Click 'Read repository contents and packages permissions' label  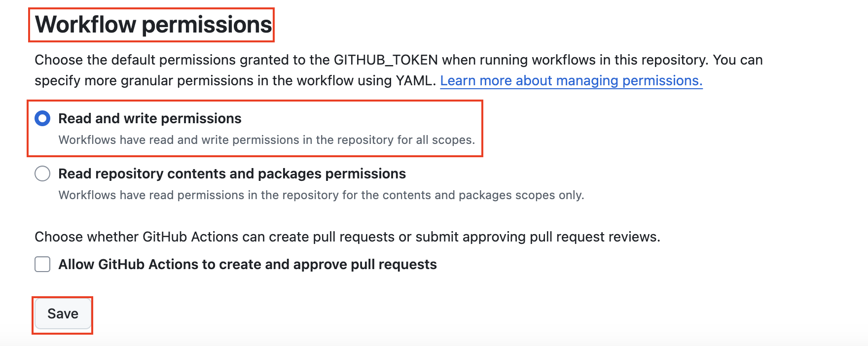click(x=232, y=173)
